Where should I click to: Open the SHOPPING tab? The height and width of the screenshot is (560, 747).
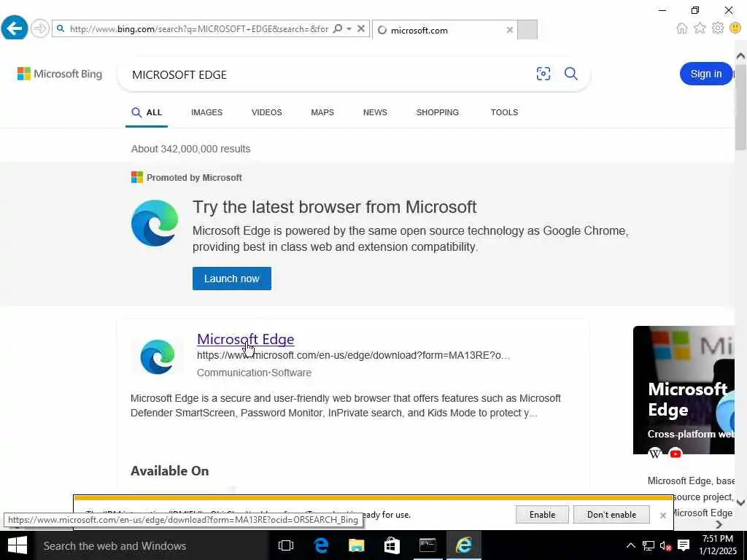point(438,112)
